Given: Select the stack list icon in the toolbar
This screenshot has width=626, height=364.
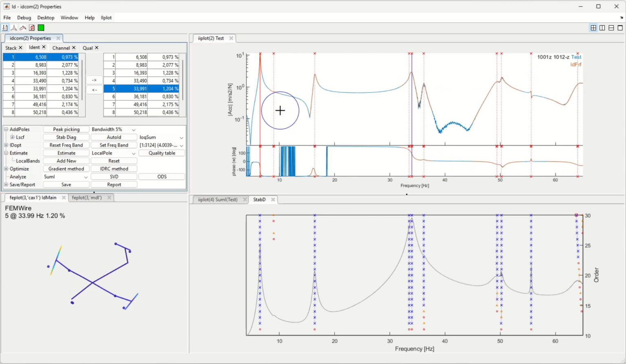Looking at the screenshot, I should pyautogui.click(x=5, y=27).
